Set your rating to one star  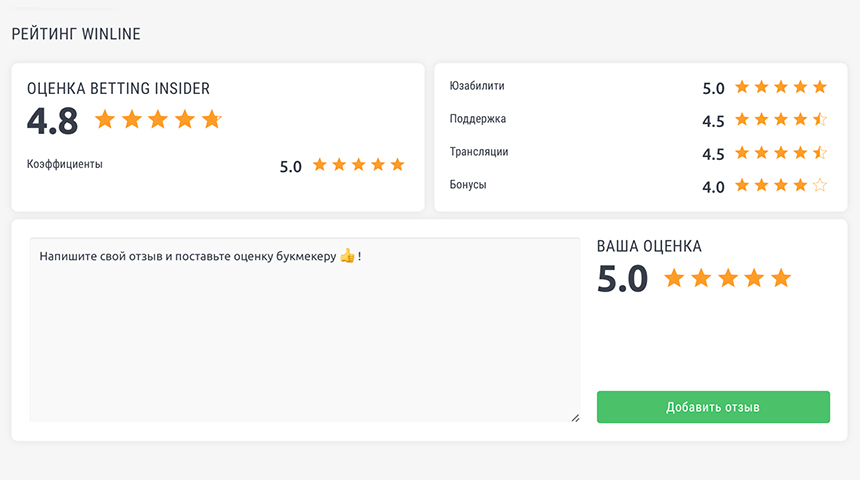[x=674, y=278]
